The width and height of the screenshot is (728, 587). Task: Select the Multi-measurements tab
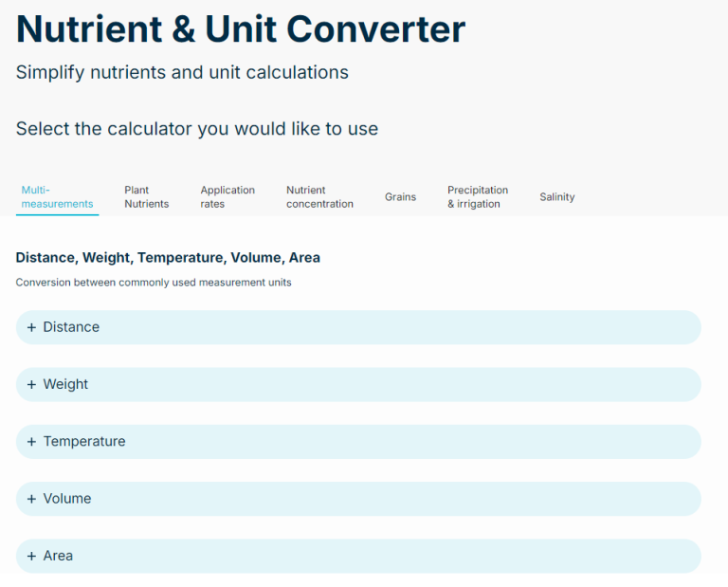[x=57, y=196]
